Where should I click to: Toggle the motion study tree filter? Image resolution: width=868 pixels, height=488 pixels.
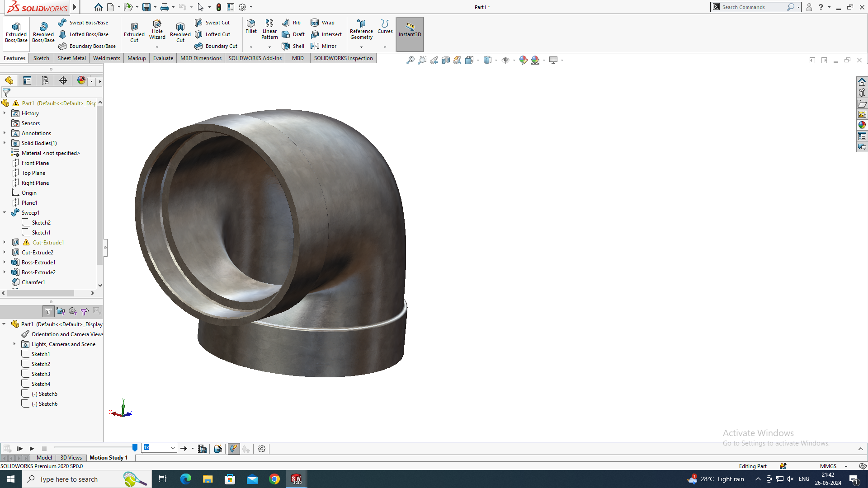[x=48, y=311]
